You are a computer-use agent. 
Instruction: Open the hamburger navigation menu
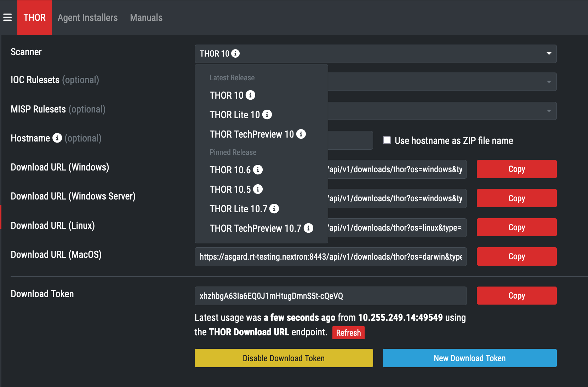tap(7, 17)
